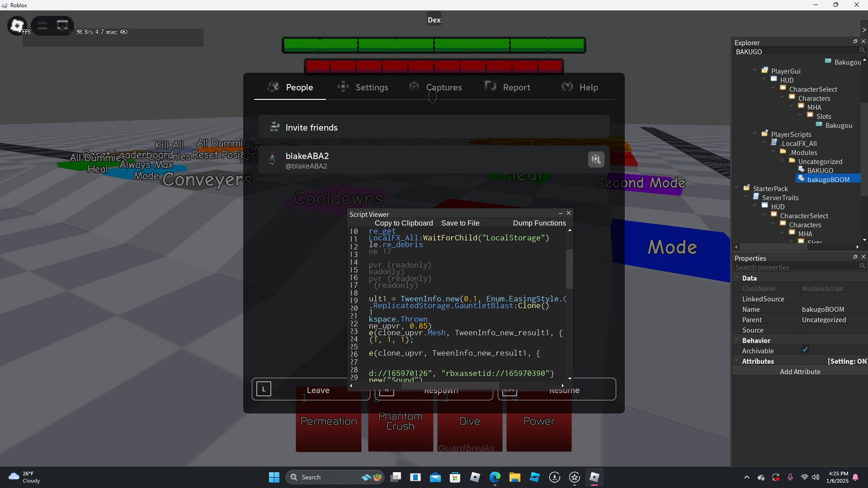Pop out the Explorer panel

point(855,42)
